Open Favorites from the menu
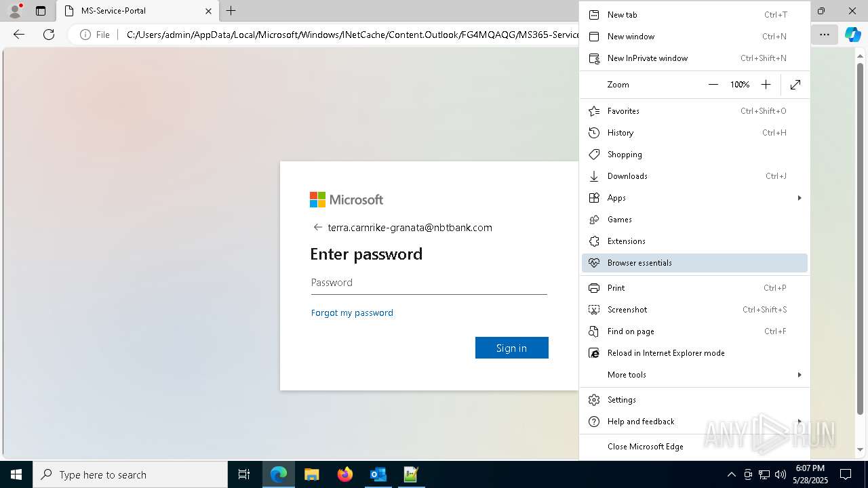Image resolution: width=868 pixels, height=488 pixels. pyautogui.click(x=694, y=111)
